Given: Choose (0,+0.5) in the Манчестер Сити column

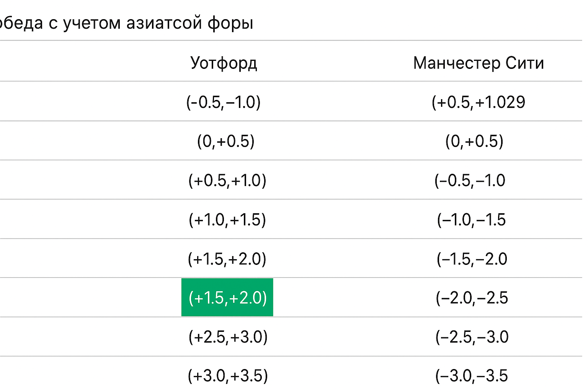Looking at the screenshot, I should pyautogui.click(x=474, y=141).
